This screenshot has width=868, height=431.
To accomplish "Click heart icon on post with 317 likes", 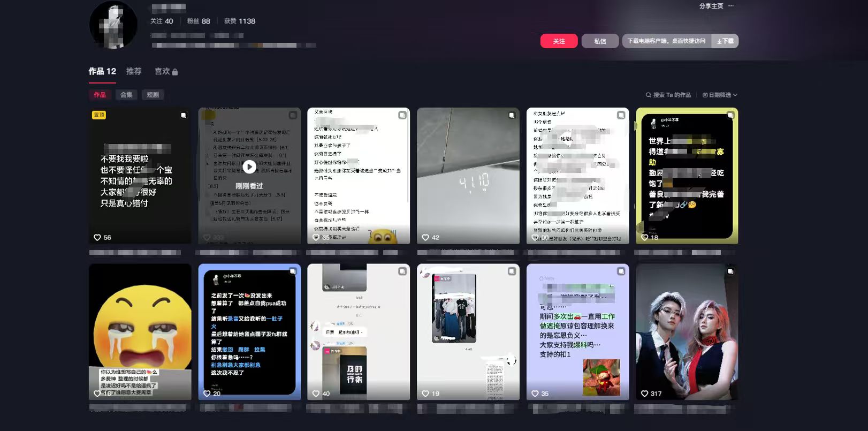I will point(645,394).
